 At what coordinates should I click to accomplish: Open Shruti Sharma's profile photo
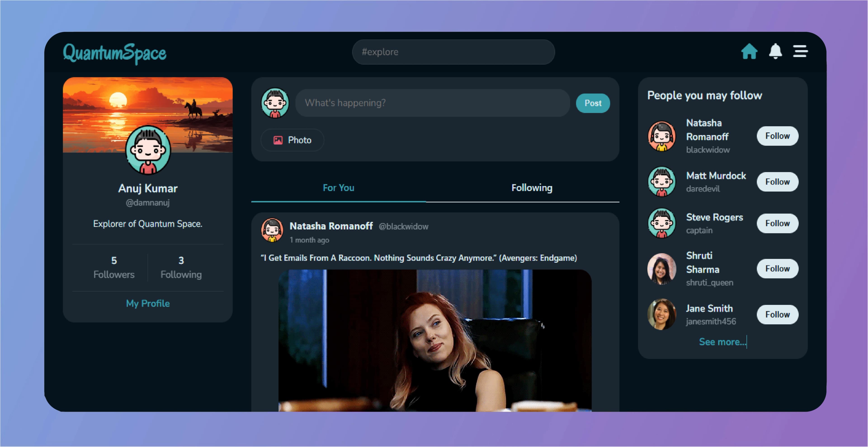pos(661,269)
